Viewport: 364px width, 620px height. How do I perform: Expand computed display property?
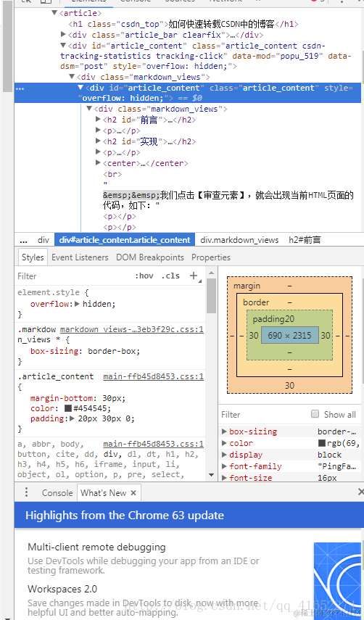pyautogui.click(x=224, y=455)
